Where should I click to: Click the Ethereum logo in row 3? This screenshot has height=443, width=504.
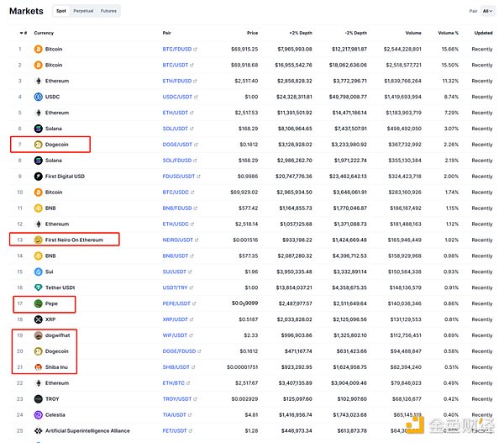pyautogui.click(x=38, y=81)
